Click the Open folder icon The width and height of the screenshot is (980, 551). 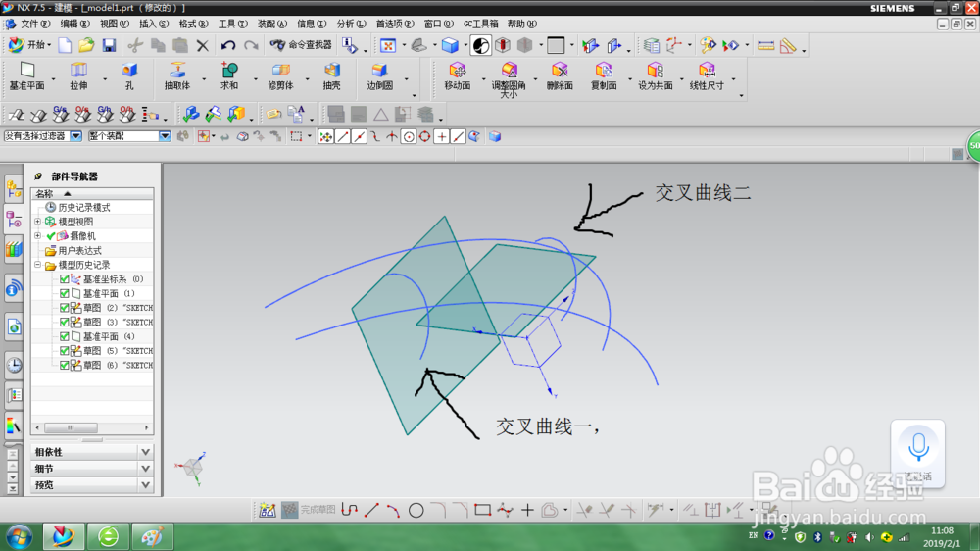[86, 45]
